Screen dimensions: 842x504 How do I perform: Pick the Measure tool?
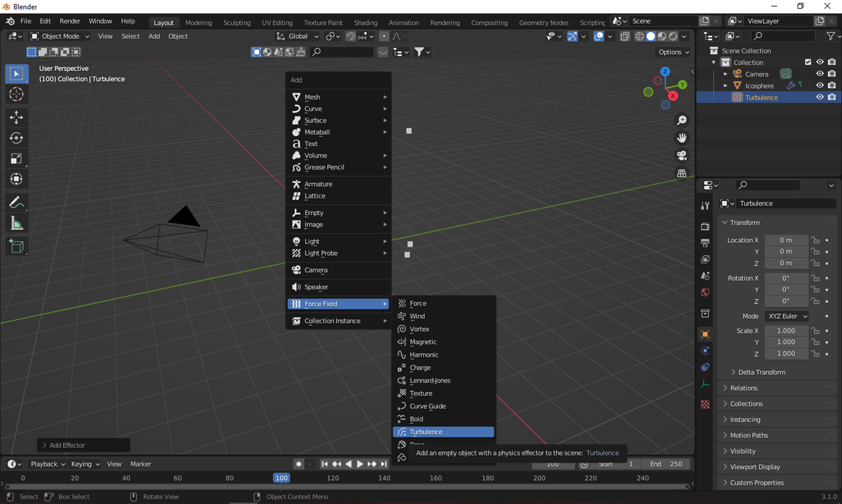[16, 223]
